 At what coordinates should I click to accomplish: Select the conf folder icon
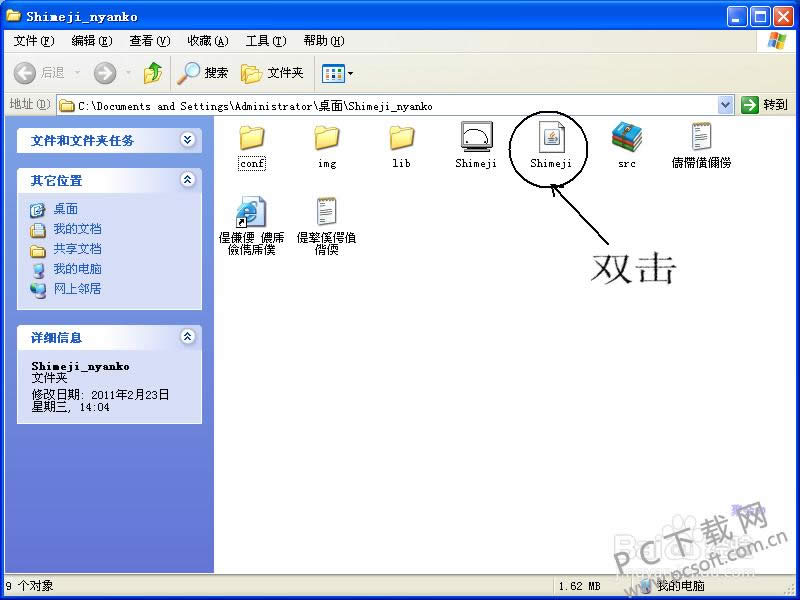click(252, 137)
